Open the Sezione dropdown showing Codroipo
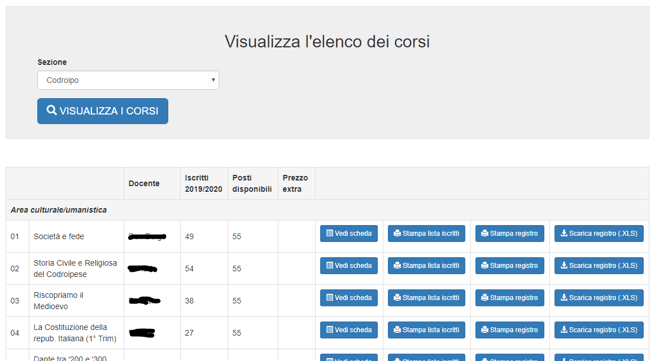655x361 pixels. pos(128,80)
